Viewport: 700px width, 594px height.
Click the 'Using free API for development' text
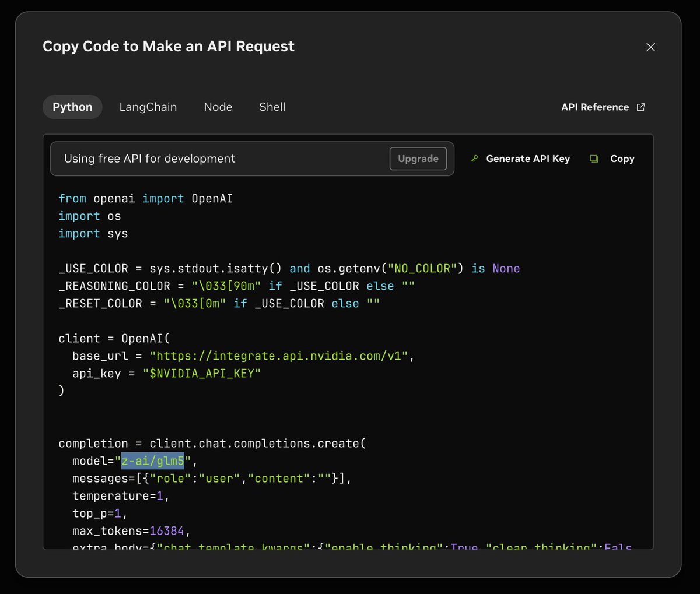(x=150, y=159)
